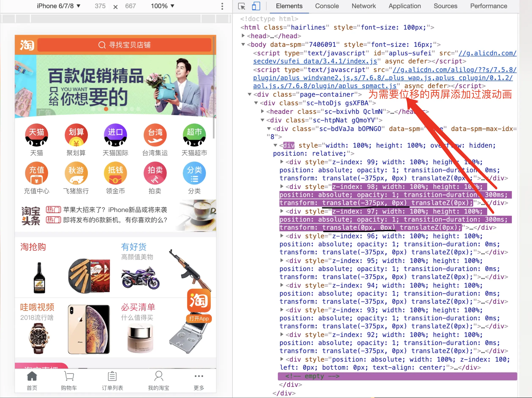Expand the head element node
The width and height of the screenshot is (532, 398).
coord(243,36)
